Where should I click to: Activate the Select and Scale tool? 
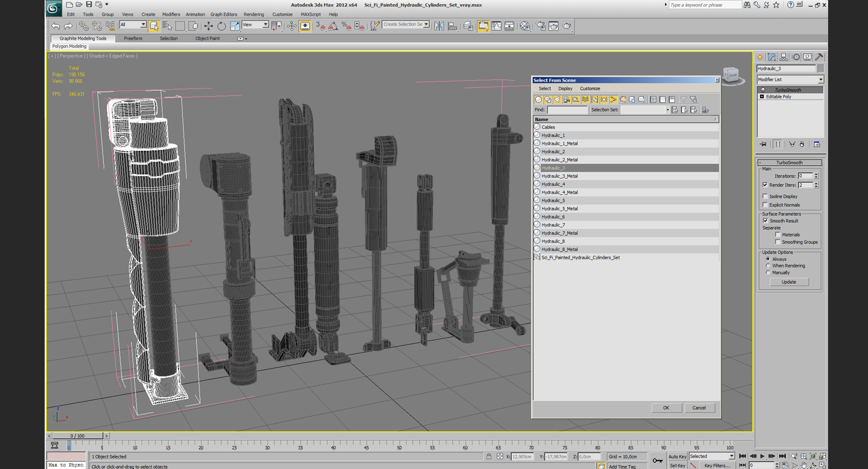point(235,26)
